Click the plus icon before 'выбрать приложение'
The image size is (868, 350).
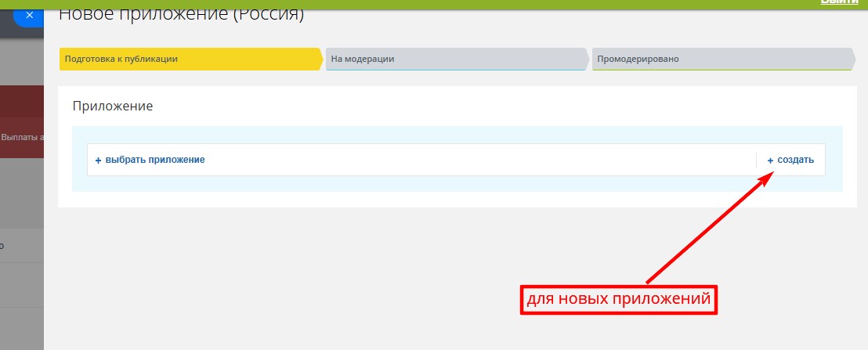coord(98,160)
